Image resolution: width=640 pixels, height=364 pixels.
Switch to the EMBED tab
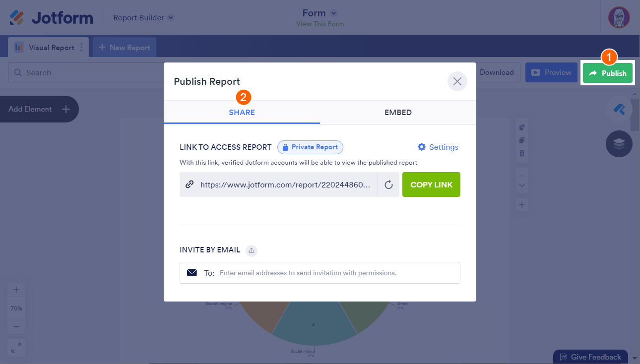[398, 113]
